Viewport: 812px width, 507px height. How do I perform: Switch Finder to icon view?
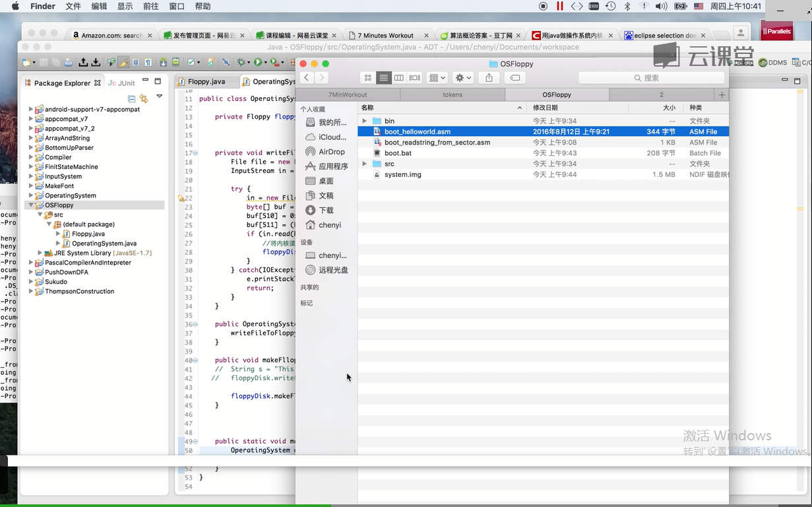368,78
